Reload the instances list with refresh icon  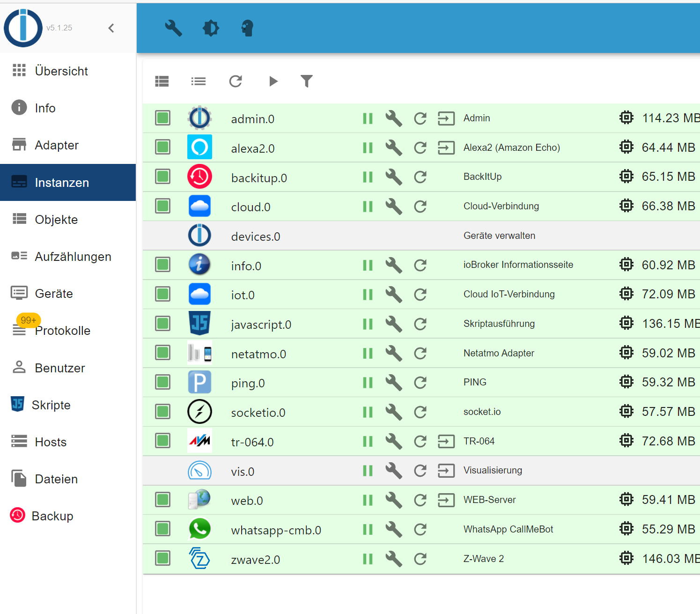point(236,81)
